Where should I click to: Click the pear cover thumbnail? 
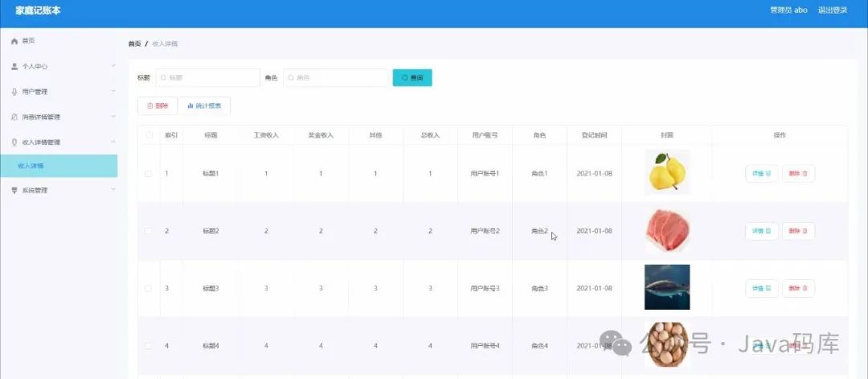(667, 172)
